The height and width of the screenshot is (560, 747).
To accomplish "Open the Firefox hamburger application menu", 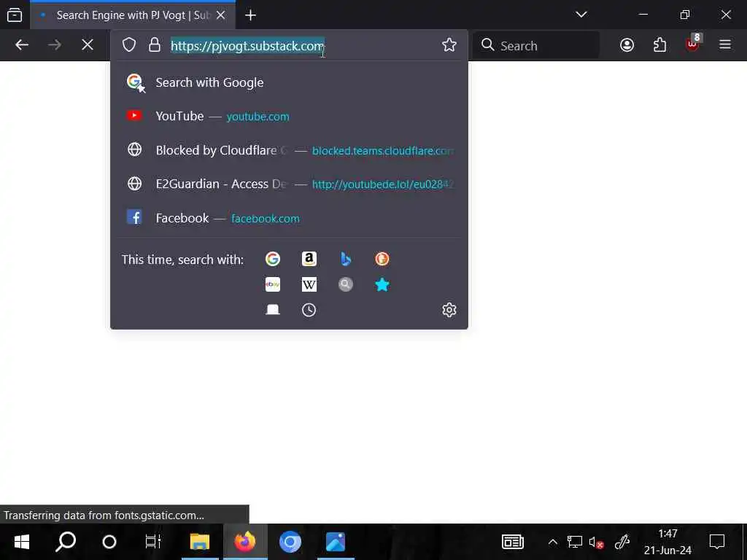I will (724, 45).
